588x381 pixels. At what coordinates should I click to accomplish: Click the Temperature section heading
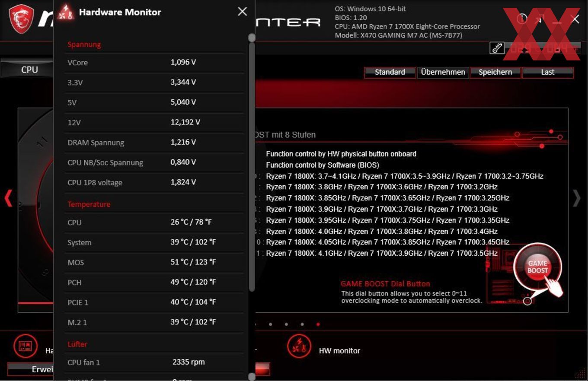point(89,204)
